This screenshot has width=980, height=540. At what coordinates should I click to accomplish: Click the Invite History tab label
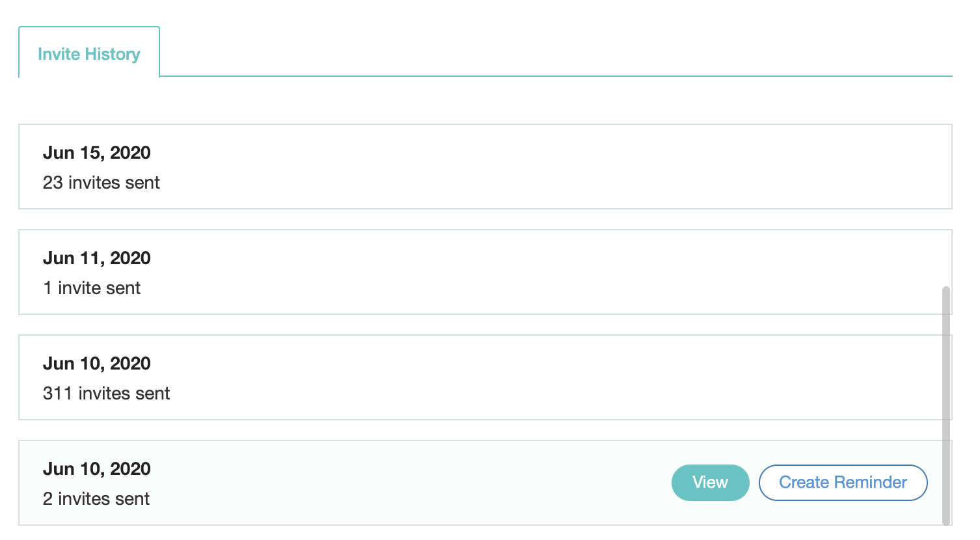[x=89, y=54]
